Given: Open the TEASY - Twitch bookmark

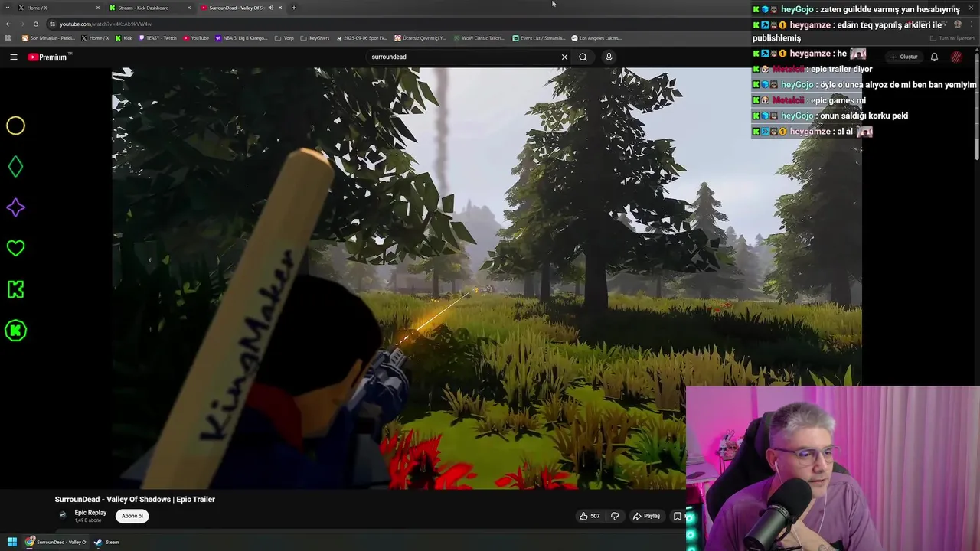Looking at the screenshot, I should tap(158, 38).
